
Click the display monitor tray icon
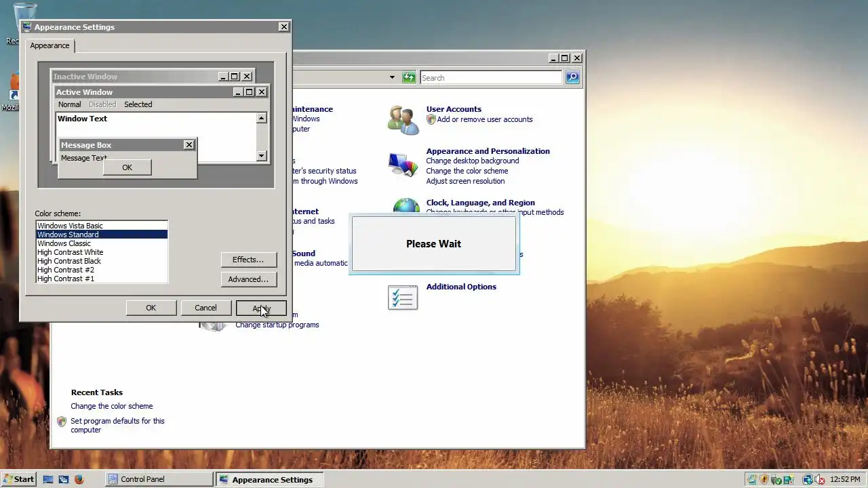click(x=789, y=479)
